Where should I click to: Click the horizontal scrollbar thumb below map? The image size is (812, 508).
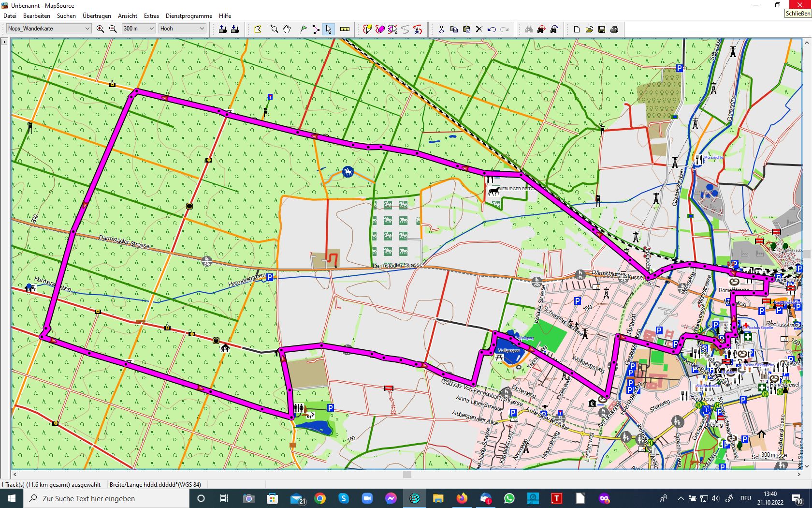[407, 475]
